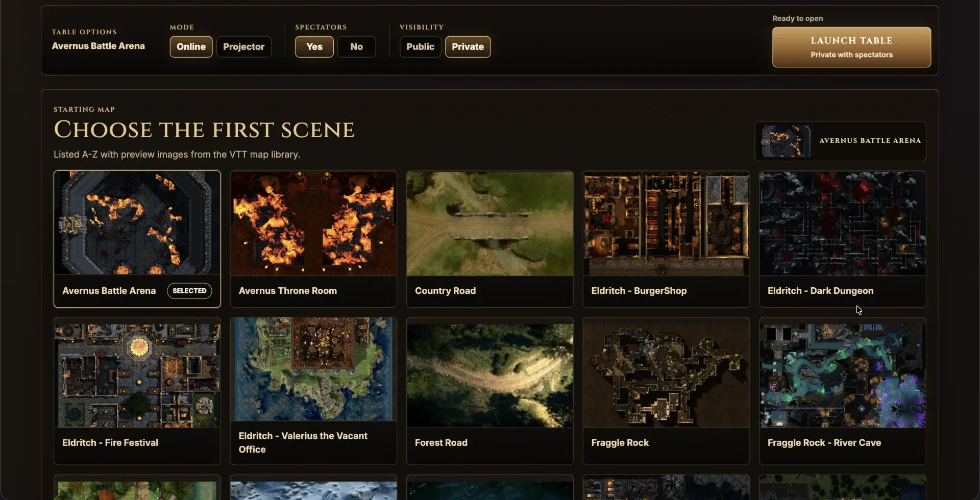Disable spectators with the No option

(x=356, y=47)
